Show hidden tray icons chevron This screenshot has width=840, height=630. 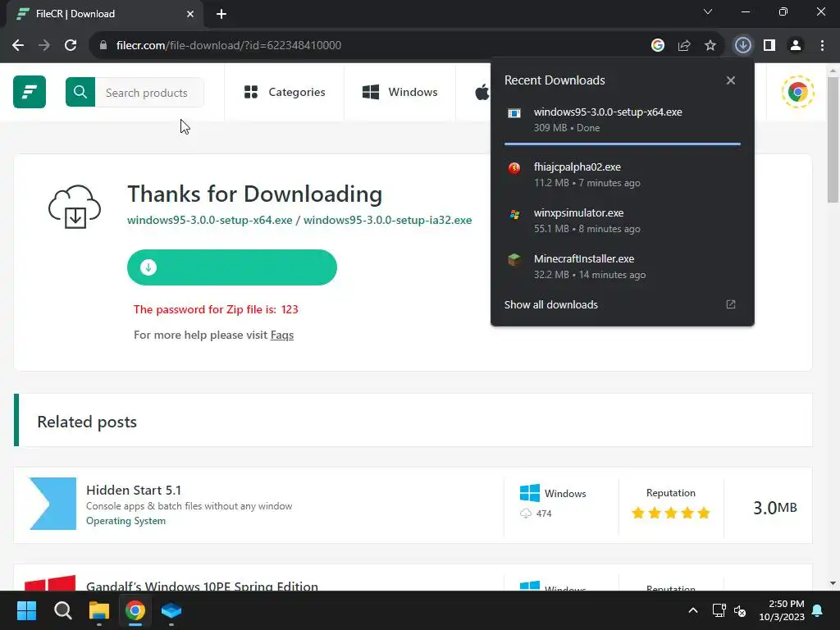[x=692, y=610]
